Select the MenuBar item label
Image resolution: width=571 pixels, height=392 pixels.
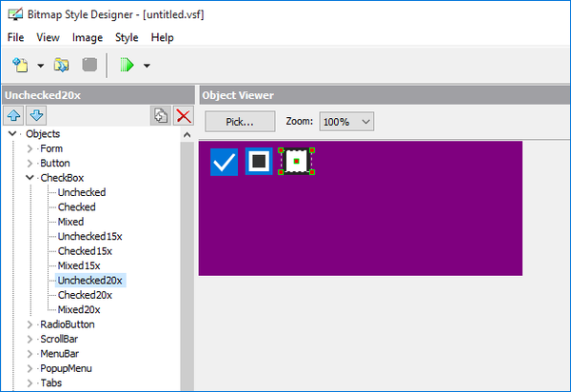click(59, 353)
